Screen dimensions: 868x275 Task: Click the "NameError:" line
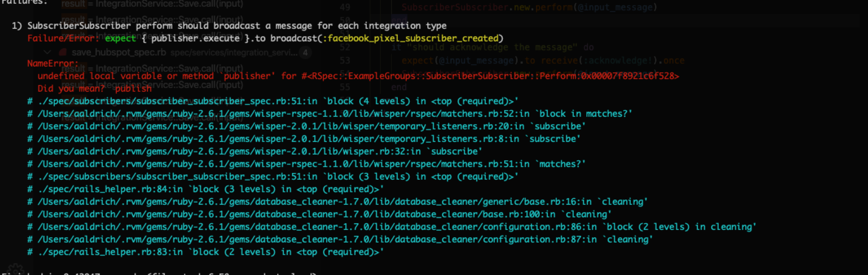coord(53,64)
